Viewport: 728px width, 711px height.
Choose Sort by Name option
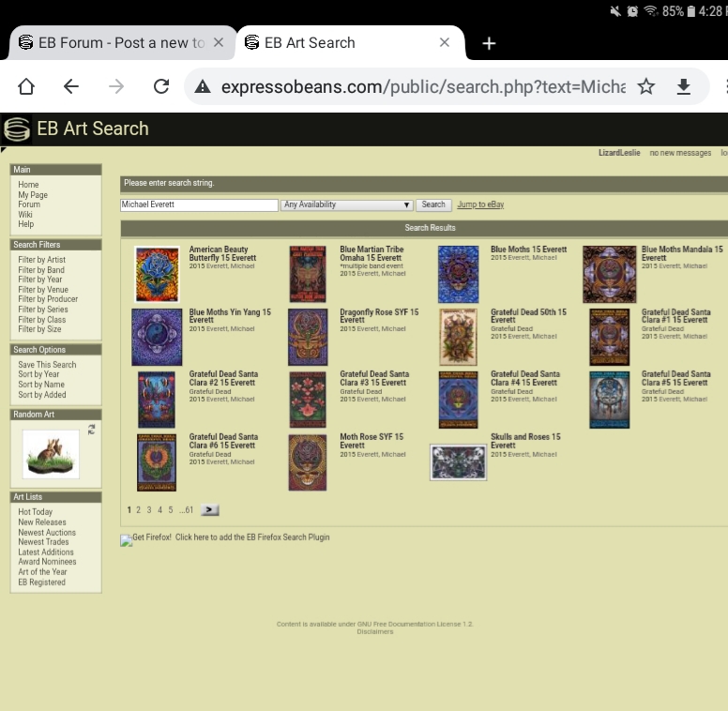(41, 385)
